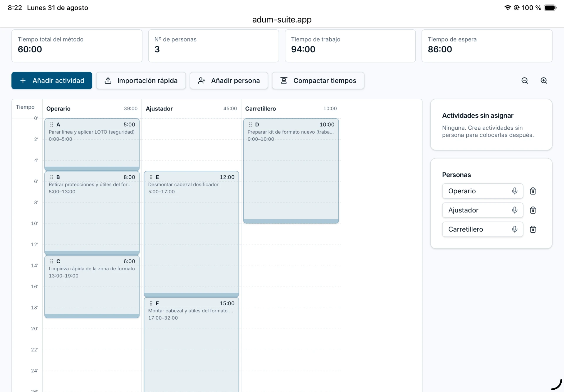This screenshot has width=564, height=392.
Task: Click the 10' mark on time axis
Action: tap(35, 223)
